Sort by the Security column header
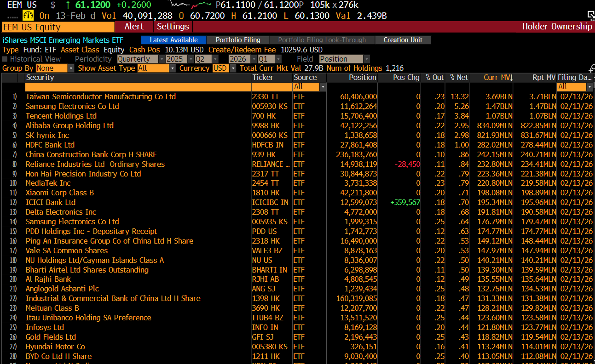Image resolution: width=595 pixels, height=364 pixels. (138, 78)
